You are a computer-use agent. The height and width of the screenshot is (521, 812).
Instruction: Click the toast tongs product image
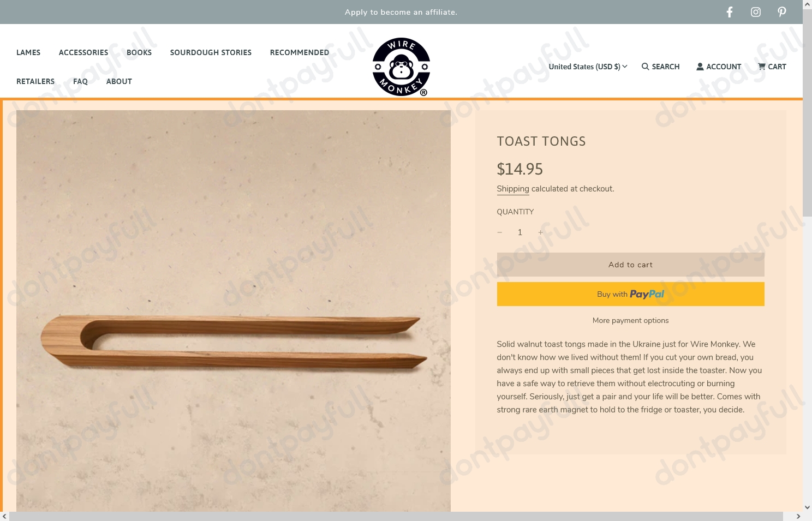pos(234,311)
